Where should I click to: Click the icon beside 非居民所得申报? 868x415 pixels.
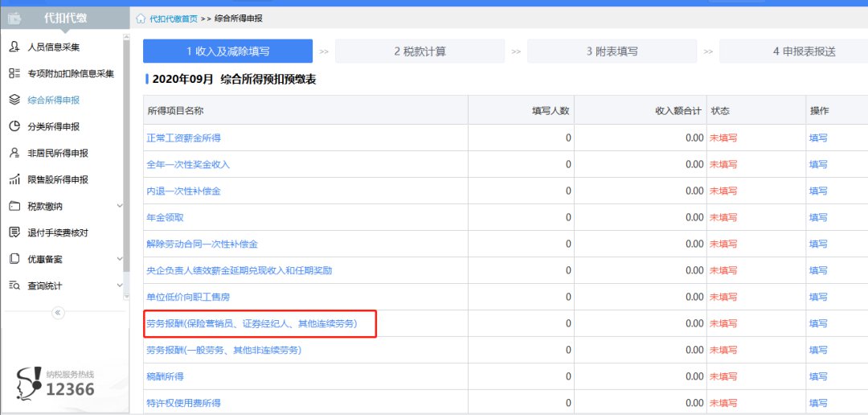tap(14, 154)
